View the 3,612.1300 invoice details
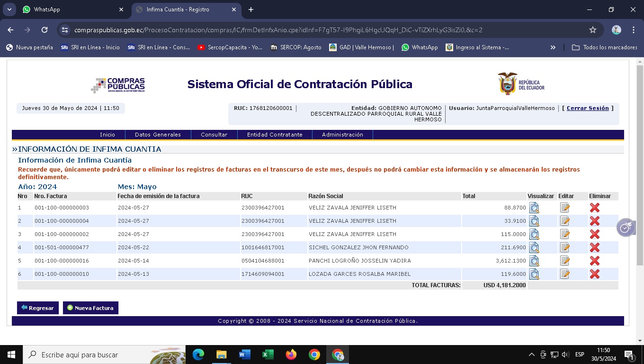Screen dimensions: 644x364 click(x=534, y=261)
